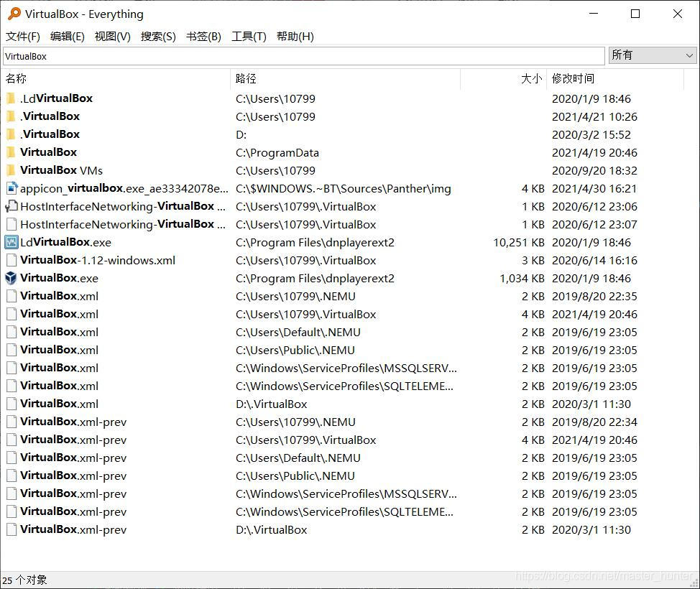Open the 工具 menu

point(249,37)
